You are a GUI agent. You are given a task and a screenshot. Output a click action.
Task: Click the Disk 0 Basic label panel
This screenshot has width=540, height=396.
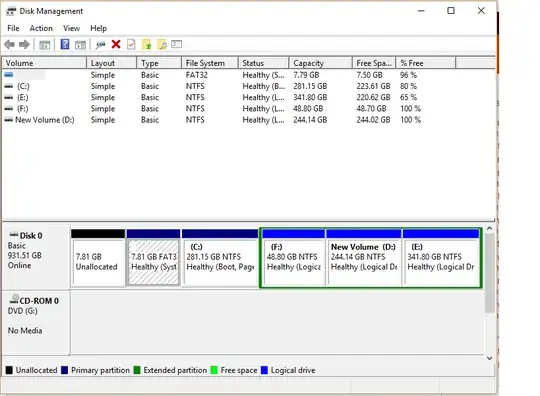tap(36, 257)
